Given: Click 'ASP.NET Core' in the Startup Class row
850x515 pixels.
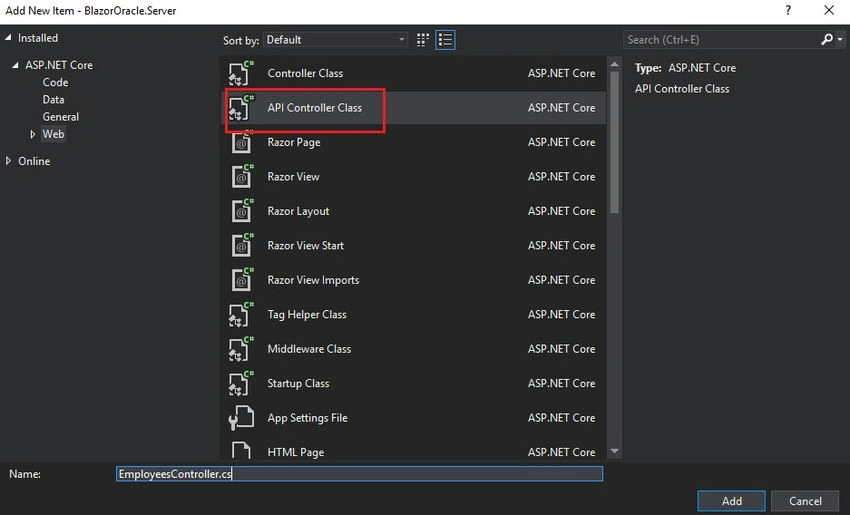Looking at the screenshot, I should [x=562, y=383].
